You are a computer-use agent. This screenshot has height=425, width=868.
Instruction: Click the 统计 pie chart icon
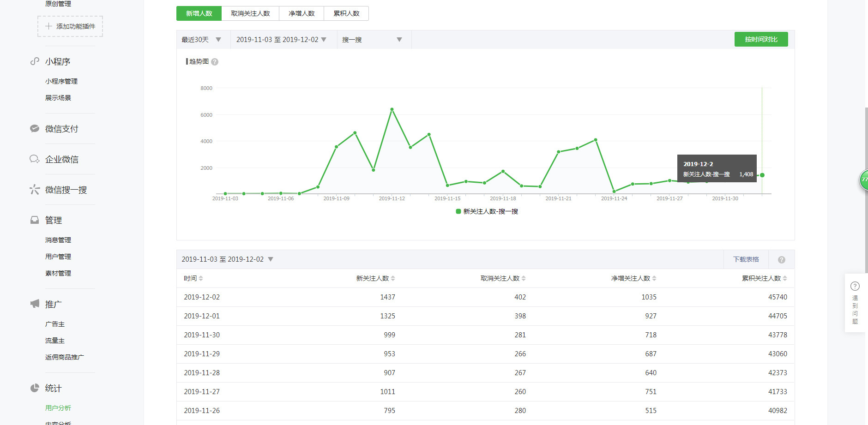point(35,388)
